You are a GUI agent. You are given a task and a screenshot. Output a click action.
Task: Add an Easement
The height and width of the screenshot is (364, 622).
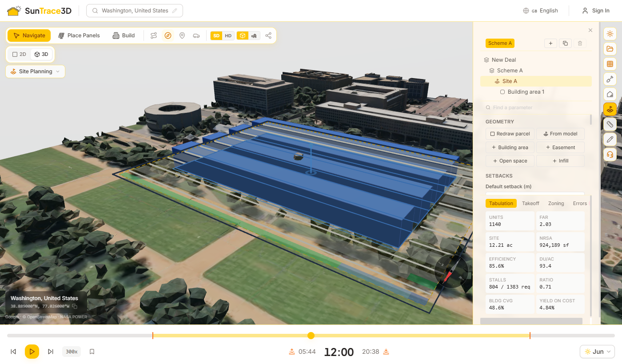[560, 147]
